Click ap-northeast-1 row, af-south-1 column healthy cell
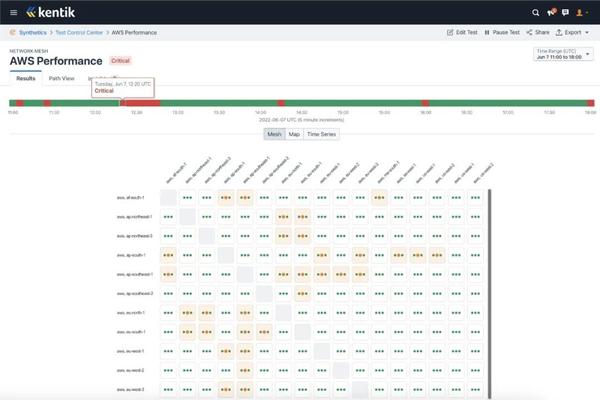This screenshot has width=600, height=400. [168, 217]
